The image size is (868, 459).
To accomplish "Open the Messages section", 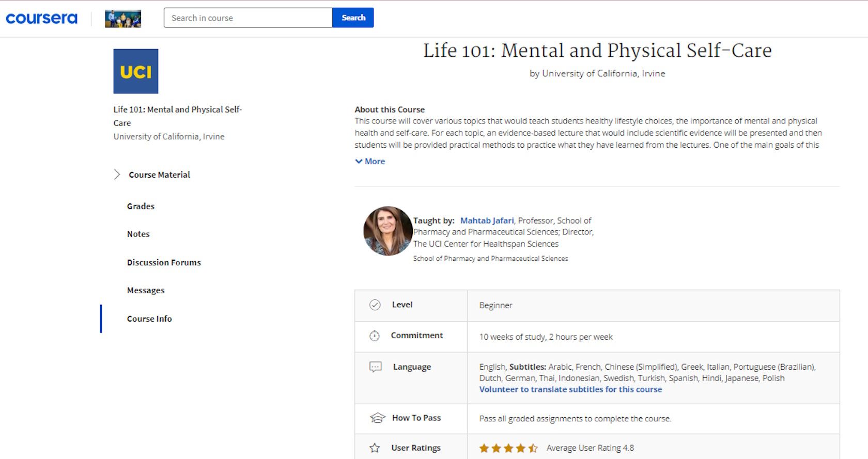I will click(146, 290).
